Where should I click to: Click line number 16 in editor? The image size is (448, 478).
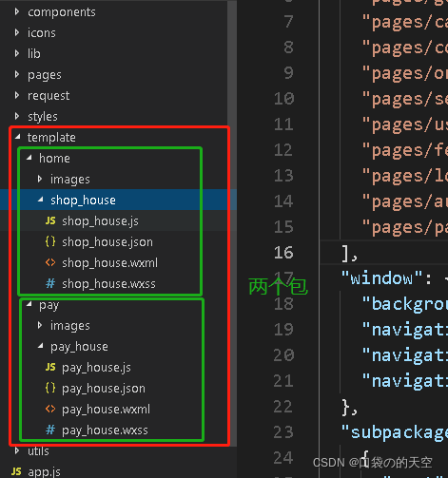283,253
